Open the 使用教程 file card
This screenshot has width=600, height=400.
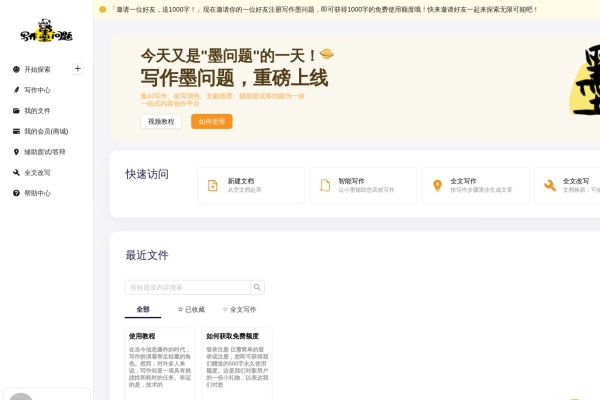pos(160,364)
